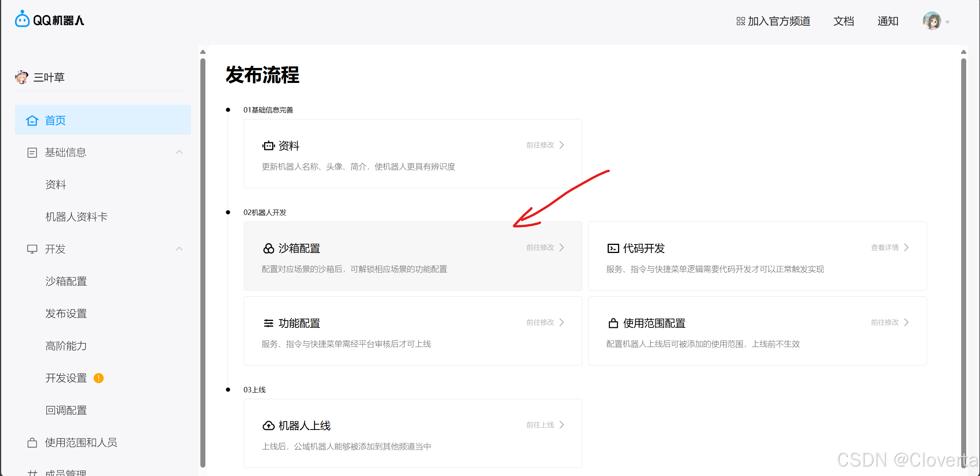Collapse the 开发 sidebar section chevron
Screen dimensions: 980x476
coord(179,249)
